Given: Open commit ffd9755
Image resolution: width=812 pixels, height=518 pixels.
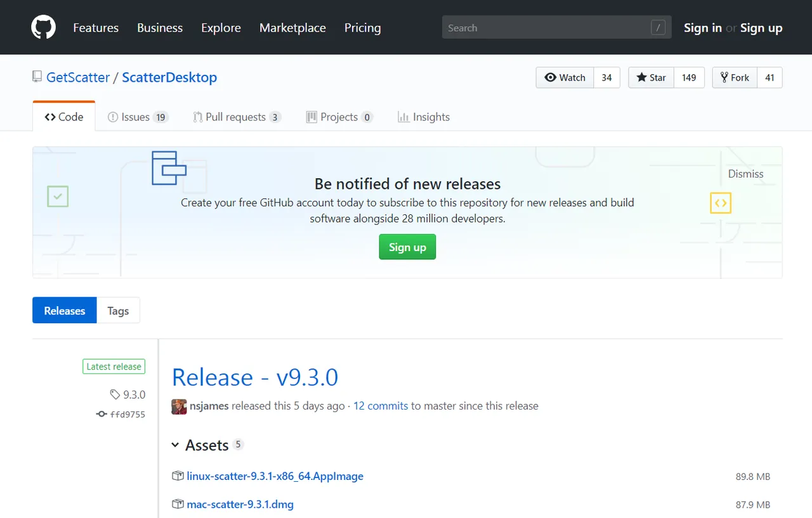Looking at the screenshot, I should (128, 414).
